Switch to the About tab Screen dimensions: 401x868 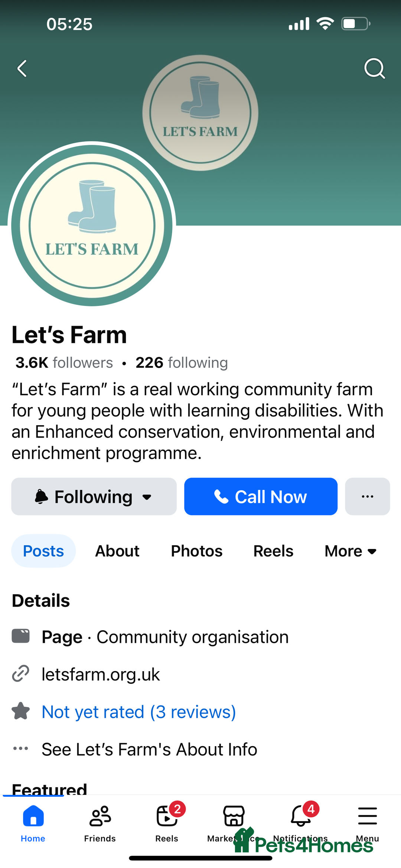pos(117,551)
